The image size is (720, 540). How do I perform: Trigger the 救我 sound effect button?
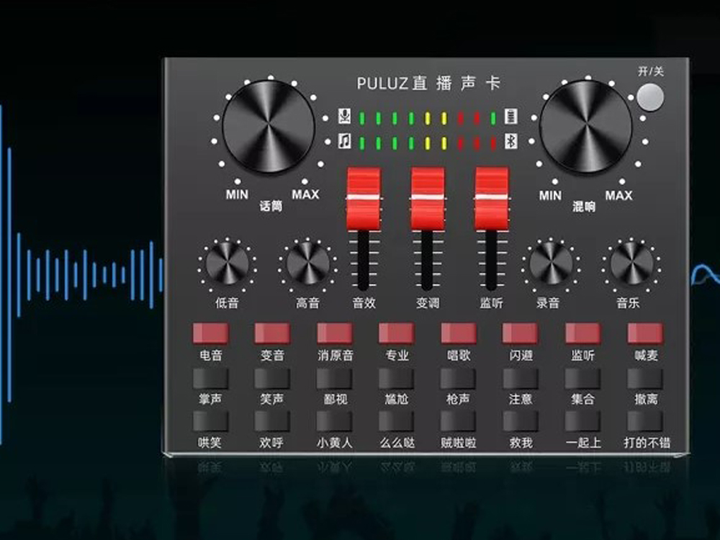521,421
